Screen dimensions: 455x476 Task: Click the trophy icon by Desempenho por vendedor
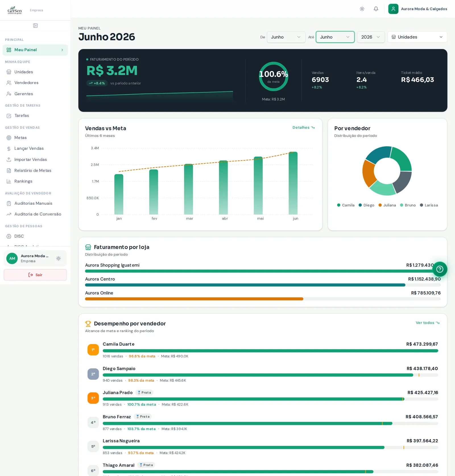[x=88, y=324]
